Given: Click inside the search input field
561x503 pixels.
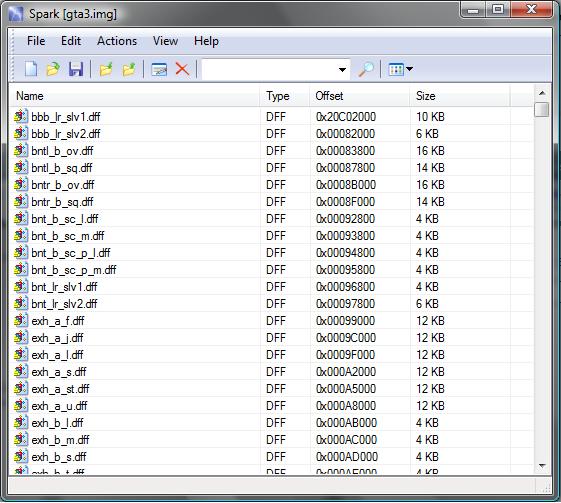Looking at the screenshot, I should click(269, 69).
